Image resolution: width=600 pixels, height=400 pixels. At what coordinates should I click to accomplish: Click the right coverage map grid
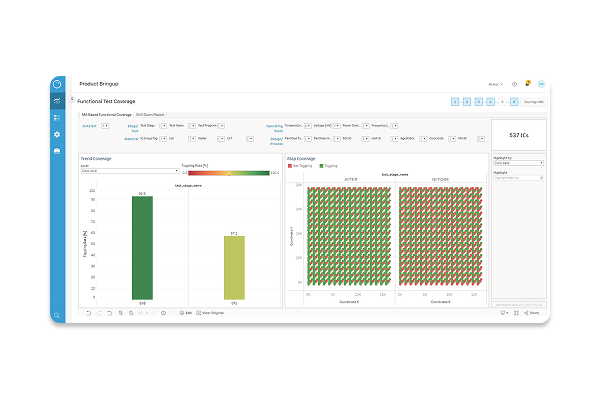coord(440,236)
